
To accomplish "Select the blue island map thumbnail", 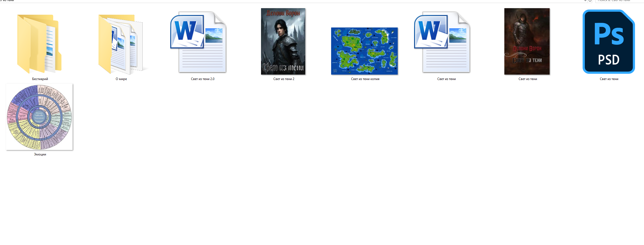I will click(364, 51).
